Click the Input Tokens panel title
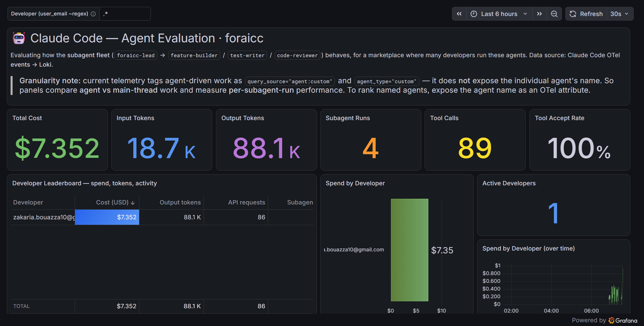644x326 pixels. 135,118
